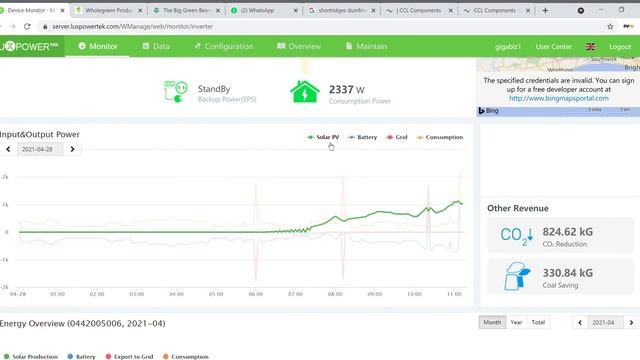
Task: Open browser profile circle icon
Action: click(581, 11)
